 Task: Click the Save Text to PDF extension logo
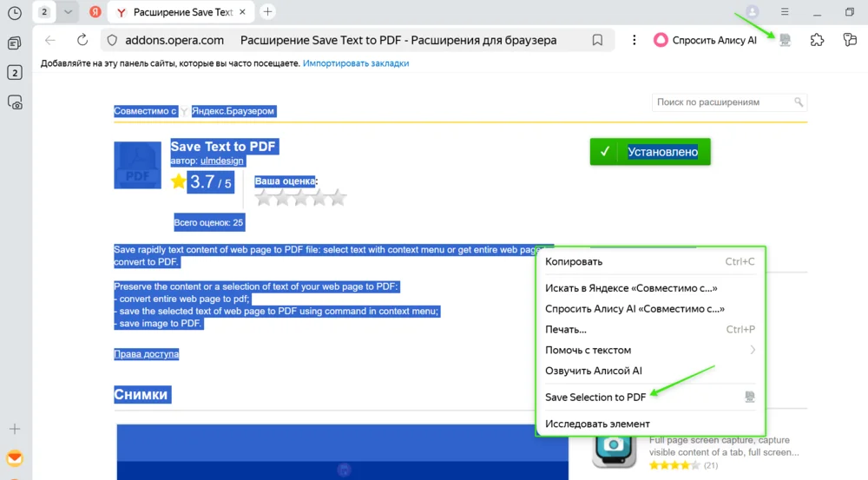pos(137,165)
